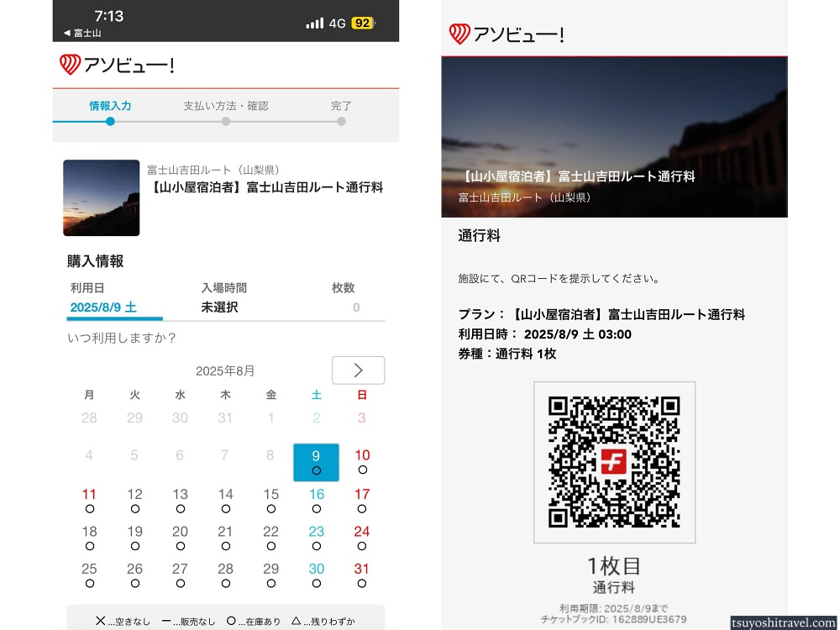Go to next month with arrow button
The image size is (840, 630).
coord(358,370)
